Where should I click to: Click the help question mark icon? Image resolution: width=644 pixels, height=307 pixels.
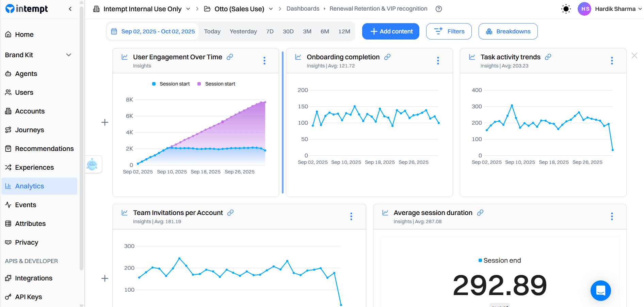tap(439, 9)
